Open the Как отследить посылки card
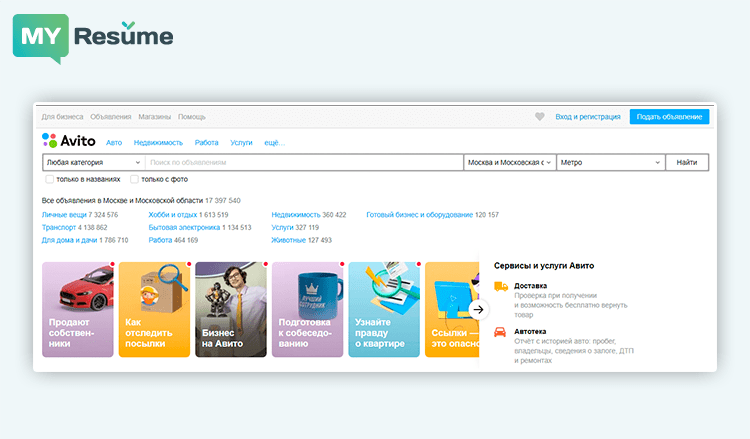 pos(155,309)
